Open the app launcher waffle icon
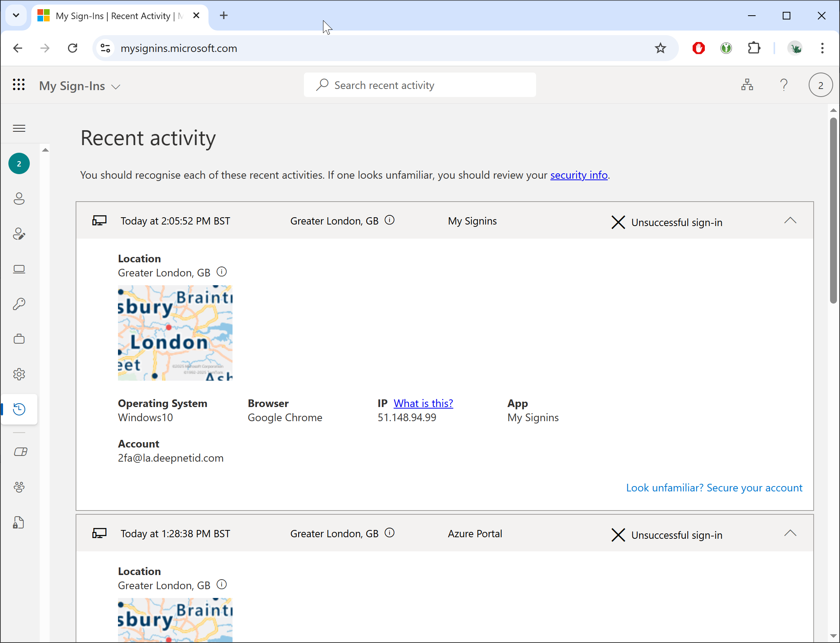 [19, 85]
